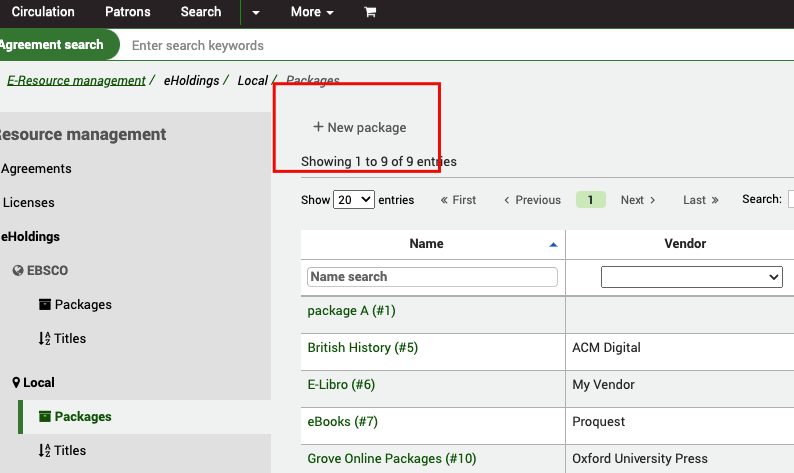Click dropdown caret next to Search
This screenshot has height=473, width=794.
[256, 12]
